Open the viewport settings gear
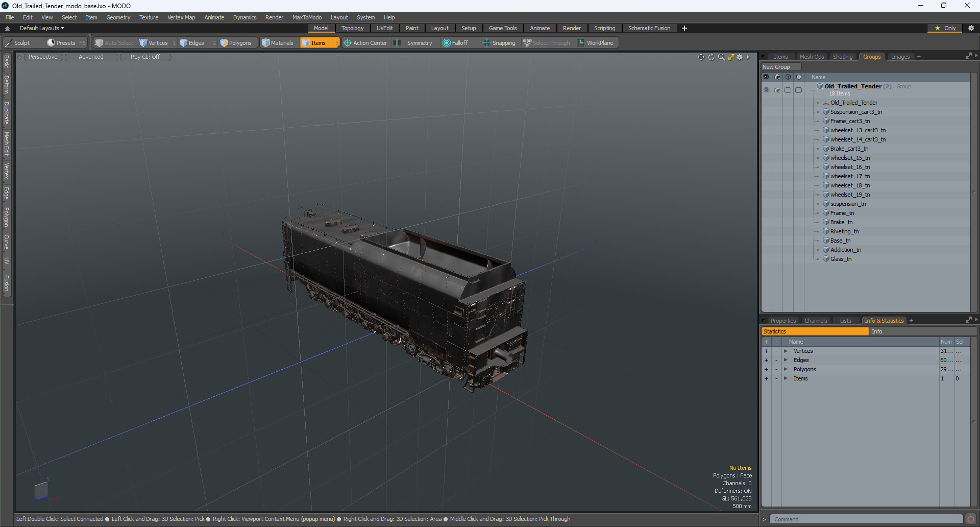 click(740, 57)
